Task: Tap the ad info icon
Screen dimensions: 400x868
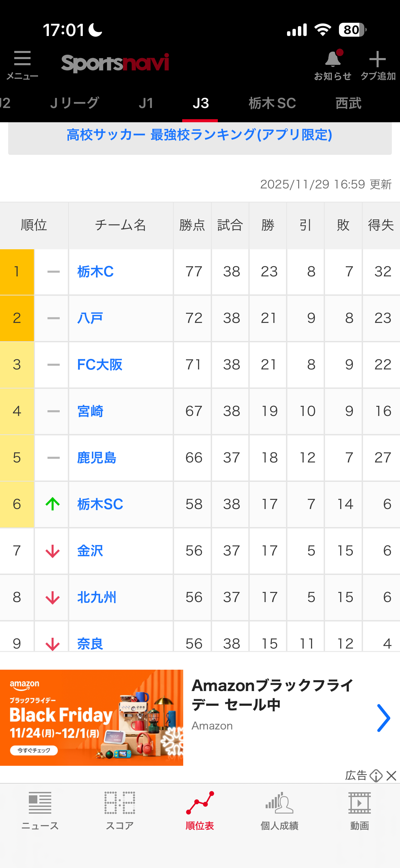Action: pyautogui.click(x=376, y=776)
